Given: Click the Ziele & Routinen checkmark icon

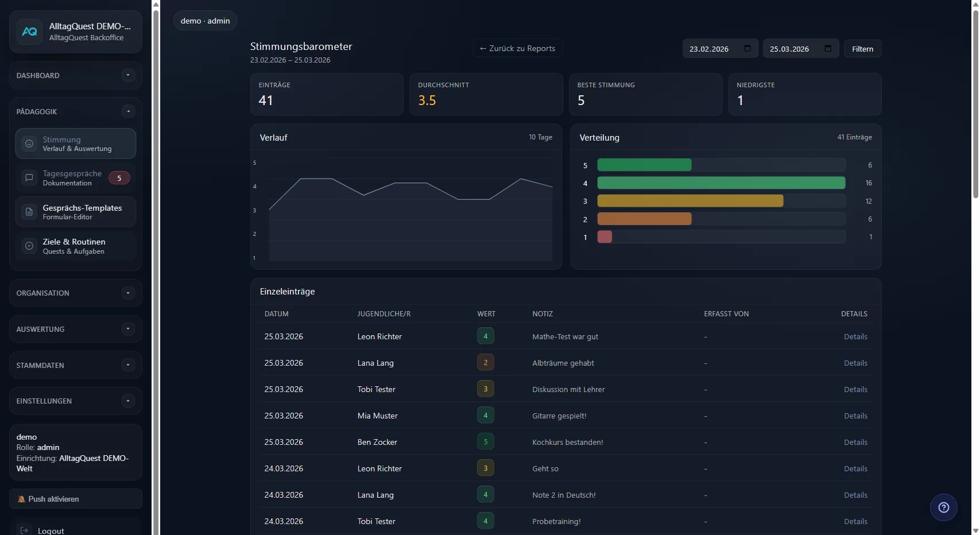Looking at the screenshot, I should [x=29, y=246].
